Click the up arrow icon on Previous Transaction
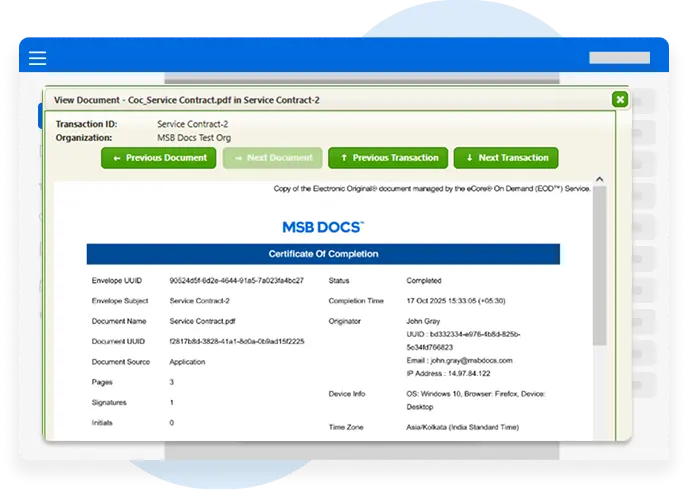Image resolution: width=688 pixels, height=490 pixels. (x=344, y=158)
